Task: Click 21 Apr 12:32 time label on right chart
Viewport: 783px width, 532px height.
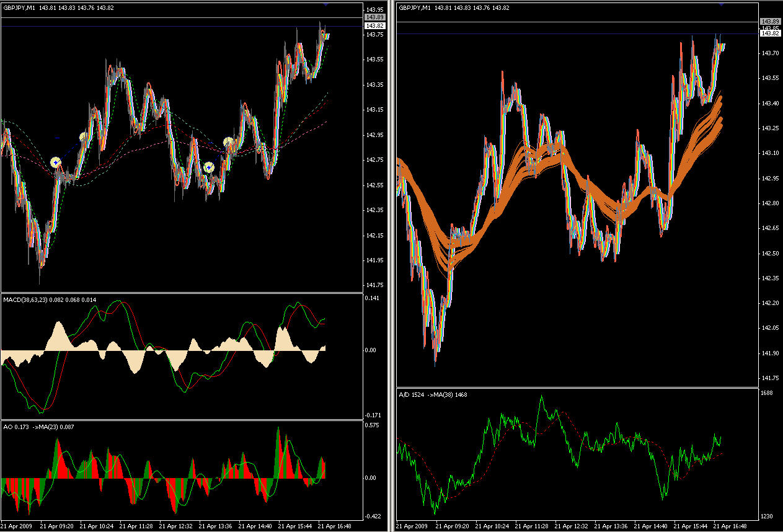Action: pos(572,526)
